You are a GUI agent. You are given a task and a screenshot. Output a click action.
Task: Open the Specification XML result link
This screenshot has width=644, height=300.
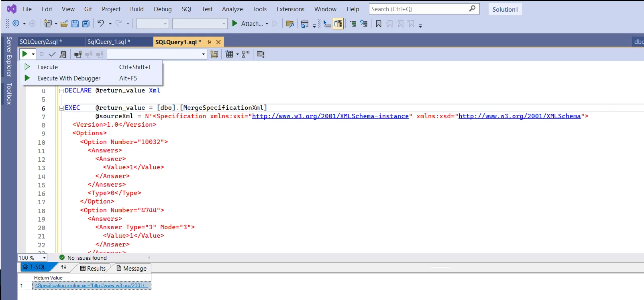[x=92, y=286]
